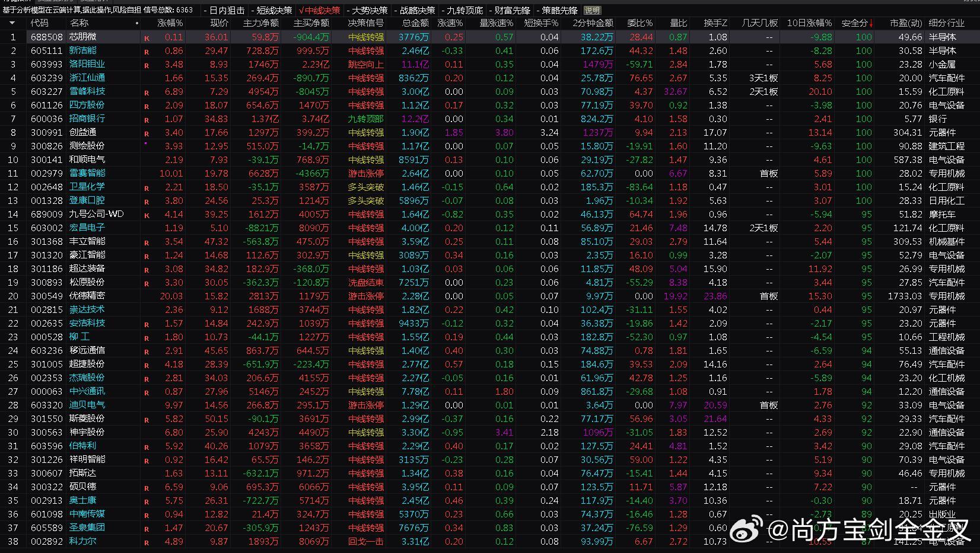
Task: Click the dot marker beside the 名称 header
Action: [137, 23]
